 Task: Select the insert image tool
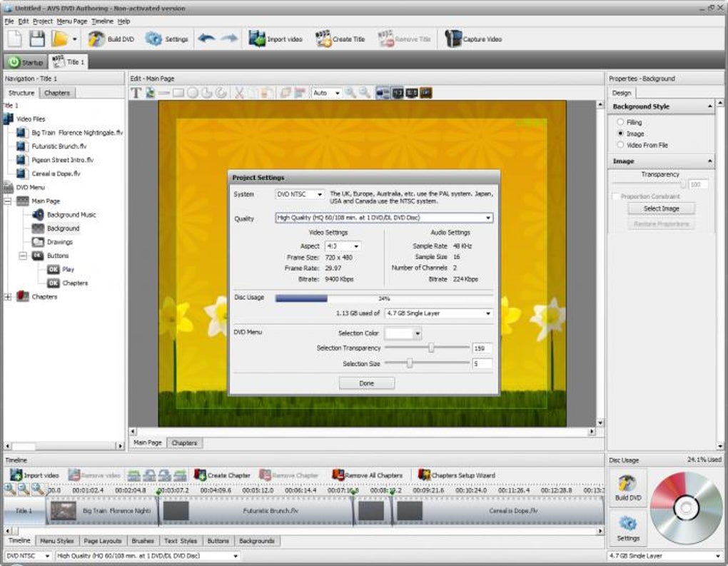pos(150,93)
